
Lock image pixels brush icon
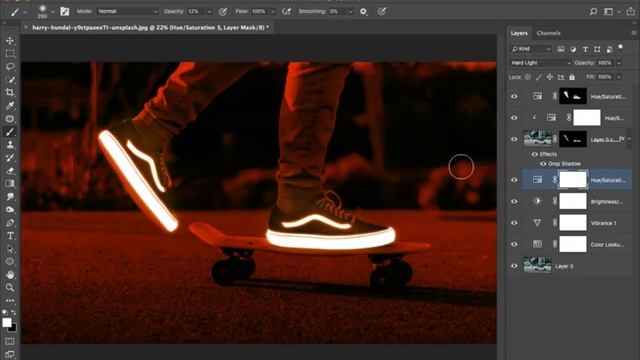(539, 77)
